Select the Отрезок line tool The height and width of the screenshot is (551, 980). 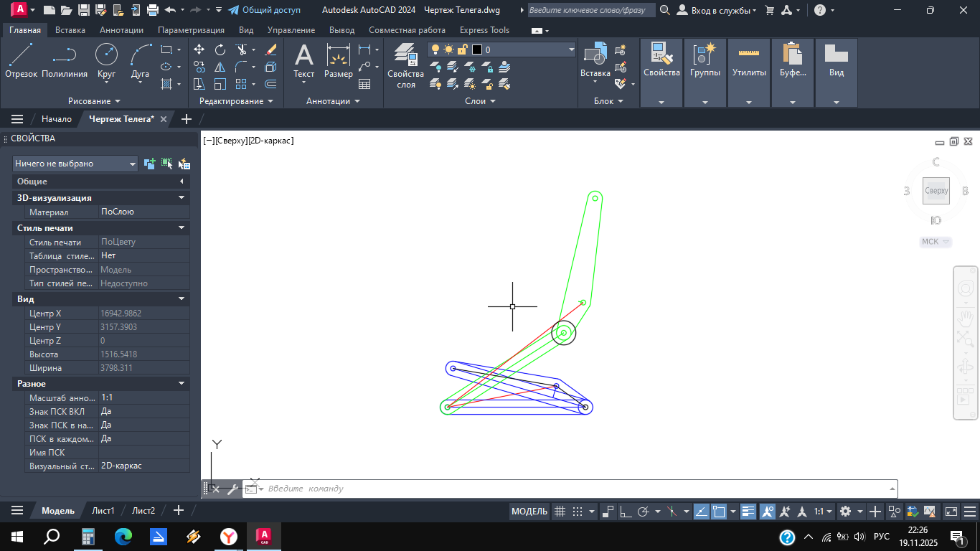click(x=21, y=60)
